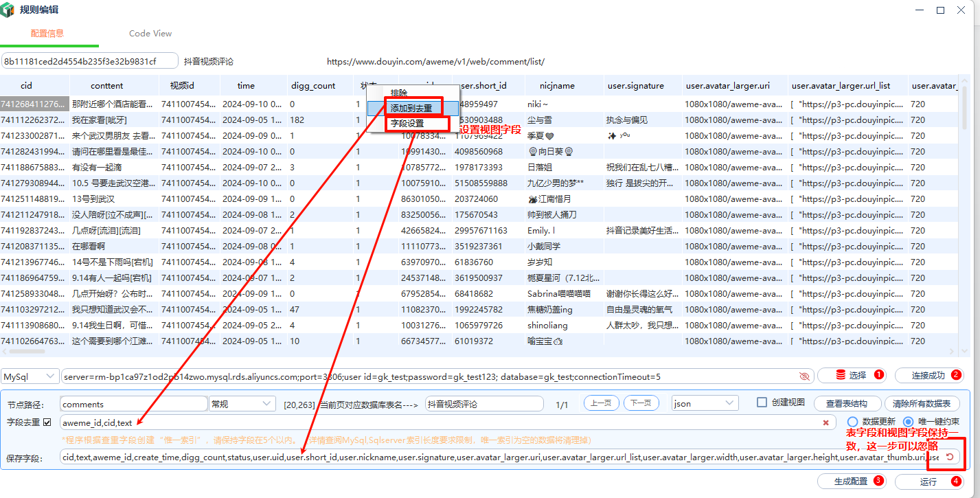Select the 唯一键约束 radio option

[x=908, y=421]
